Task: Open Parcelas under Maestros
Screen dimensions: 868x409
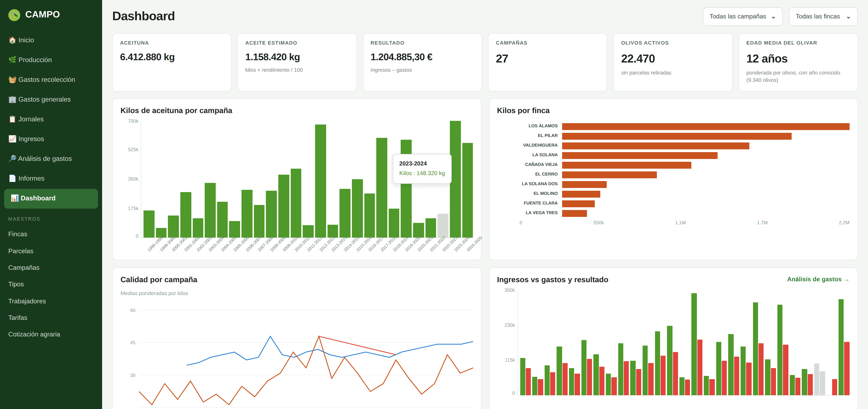Action: click(x=51, y=251)
